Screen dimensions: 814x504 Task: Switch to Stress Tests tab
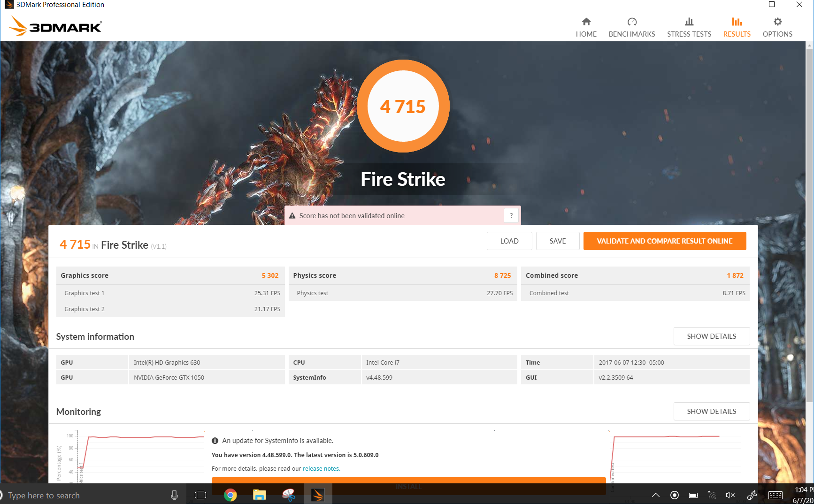point(689,28)
